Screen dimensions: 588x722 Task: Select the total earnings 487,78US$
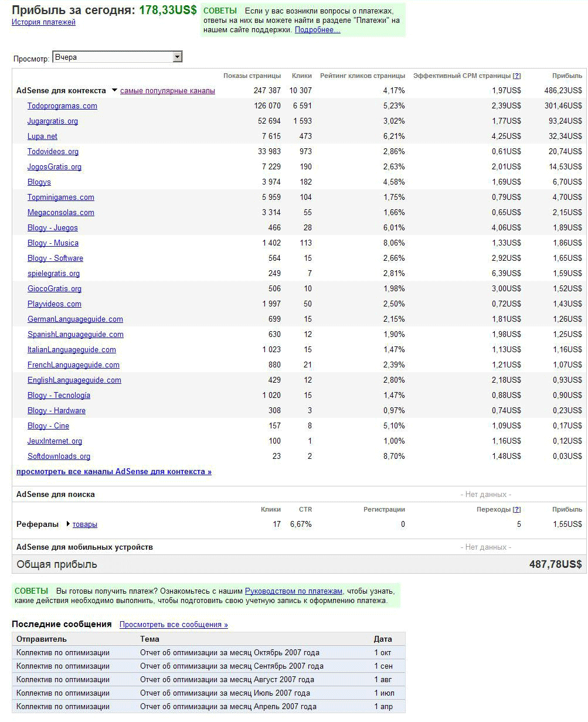(x=555, y=564)
